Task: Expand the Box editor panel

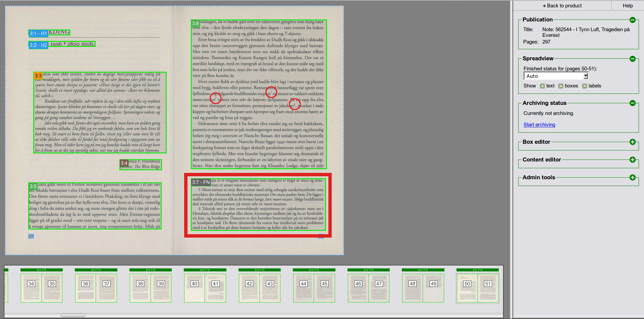Action: (x=632, y=142)
